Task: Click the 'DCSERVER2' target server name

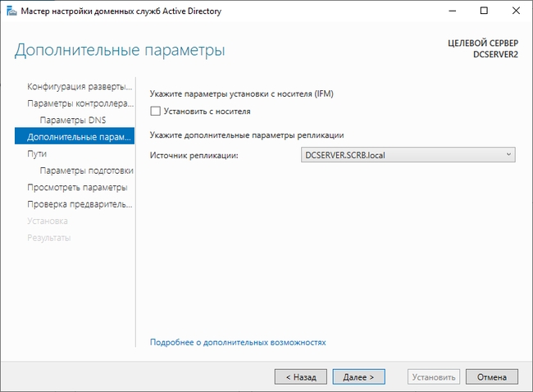Action: [x=495, y=54]
